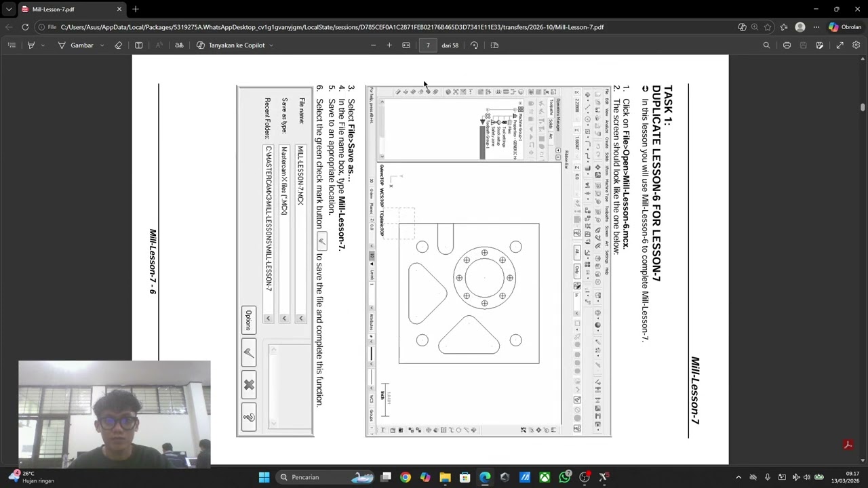This screenshot has width=868, height=488.
Task: Open File Explorer from taskbar
Action: (x=445, y=477)
